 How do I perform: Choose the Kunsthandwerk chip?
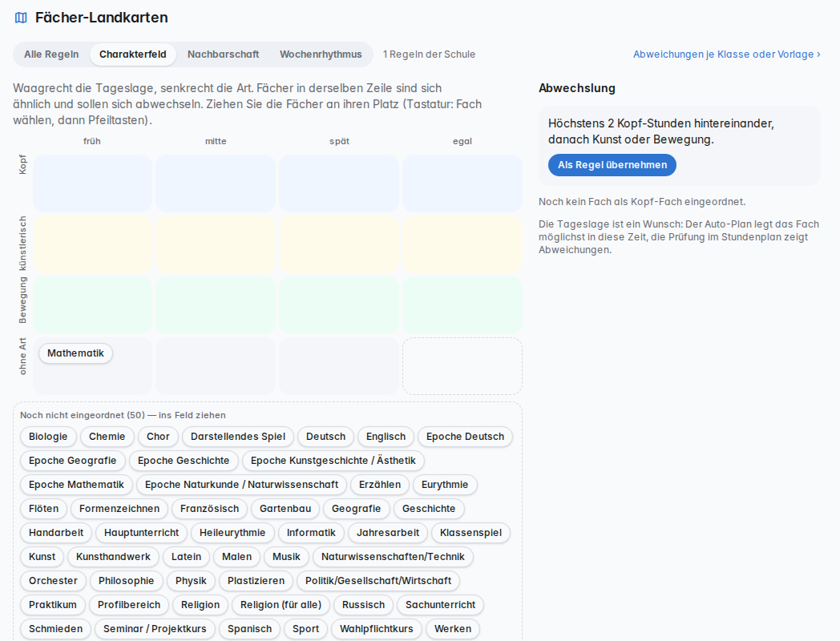tap(113, 557)
